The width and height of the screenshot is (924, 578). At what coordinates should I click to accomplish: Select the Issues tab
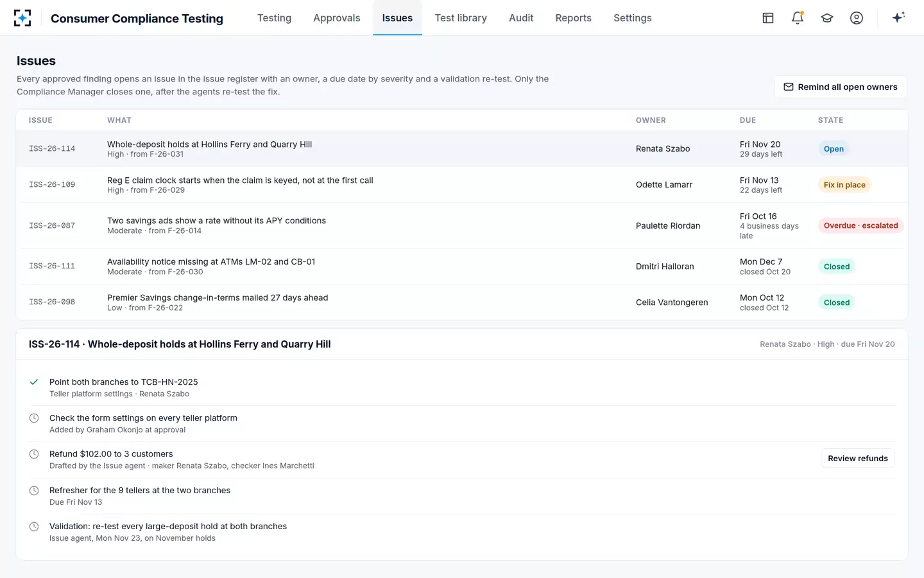(397, 18)
